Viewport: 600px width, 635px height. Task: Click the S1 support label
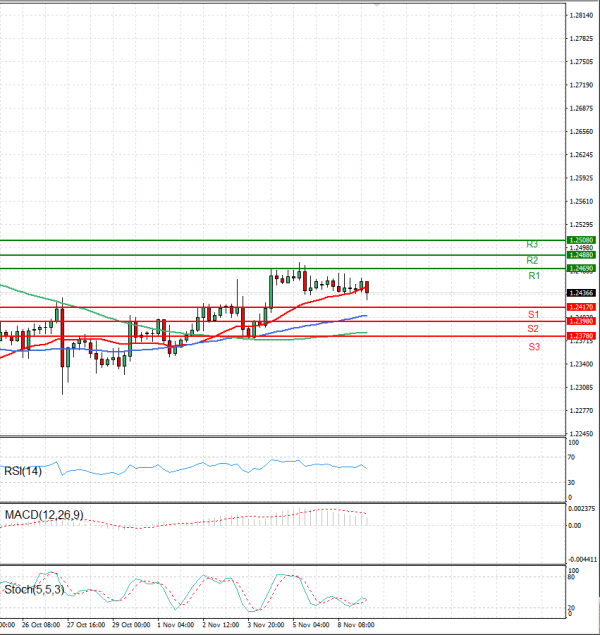point(534,315)
